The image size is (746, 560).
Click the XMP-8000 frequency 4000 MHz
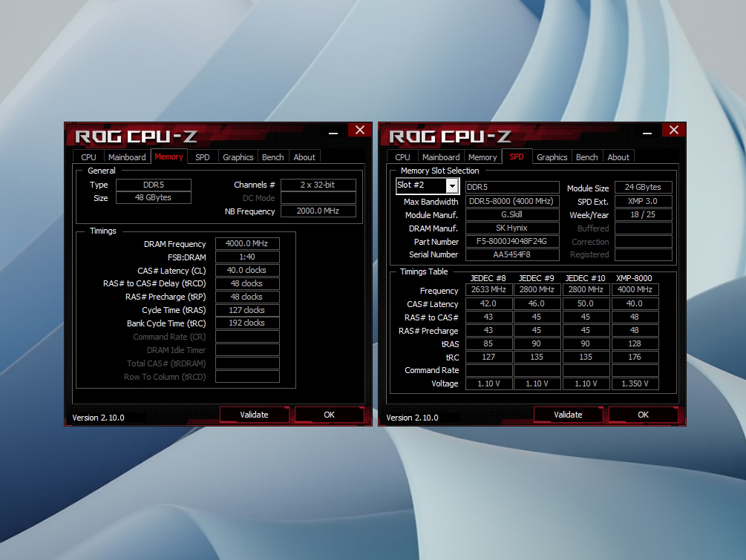tap(635, 289)
